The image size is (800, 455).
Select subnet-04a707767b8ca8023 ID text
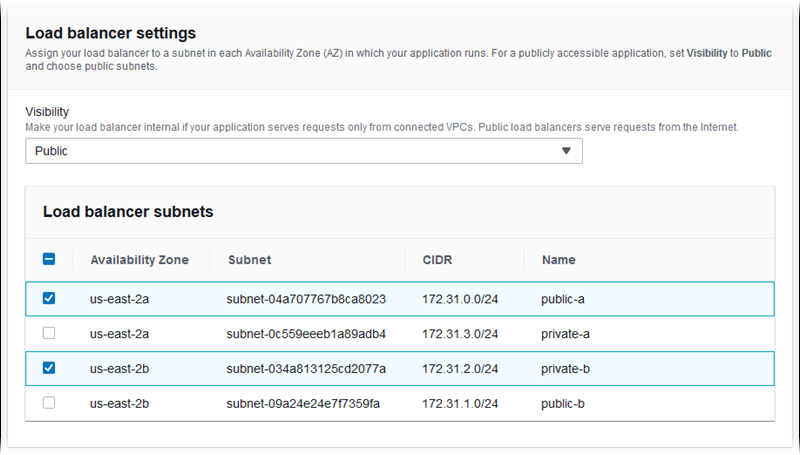306,299
